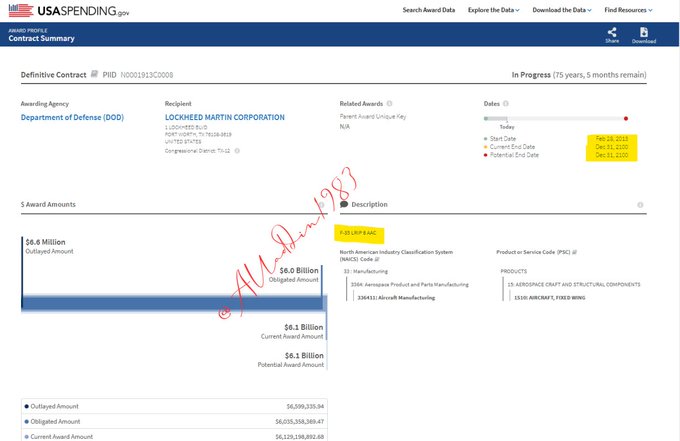The width and height of the screenshot is (680, 441).
Task: Click the USAspending.gov logo
Action: pos(68,10)
